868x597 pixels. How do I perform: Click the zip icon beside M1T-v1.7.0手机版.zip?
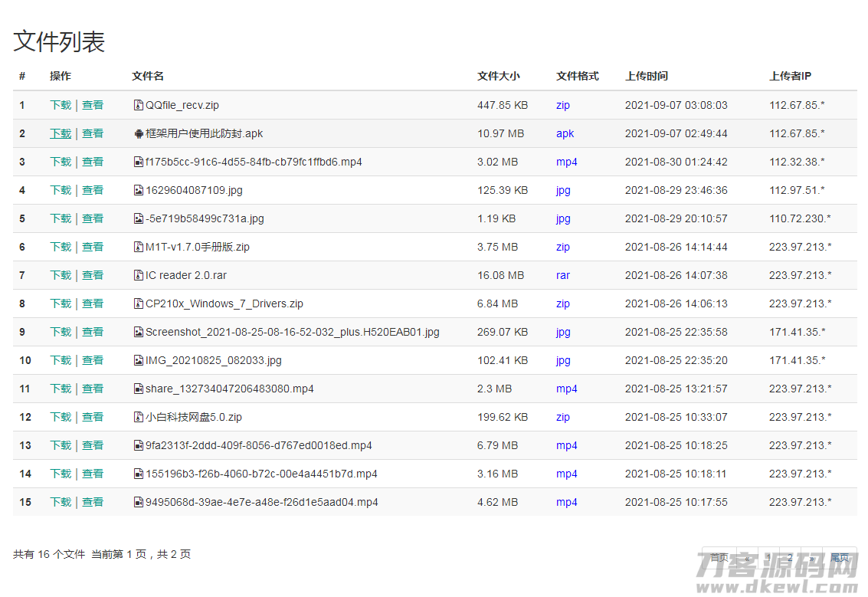[x=139, y=247]
